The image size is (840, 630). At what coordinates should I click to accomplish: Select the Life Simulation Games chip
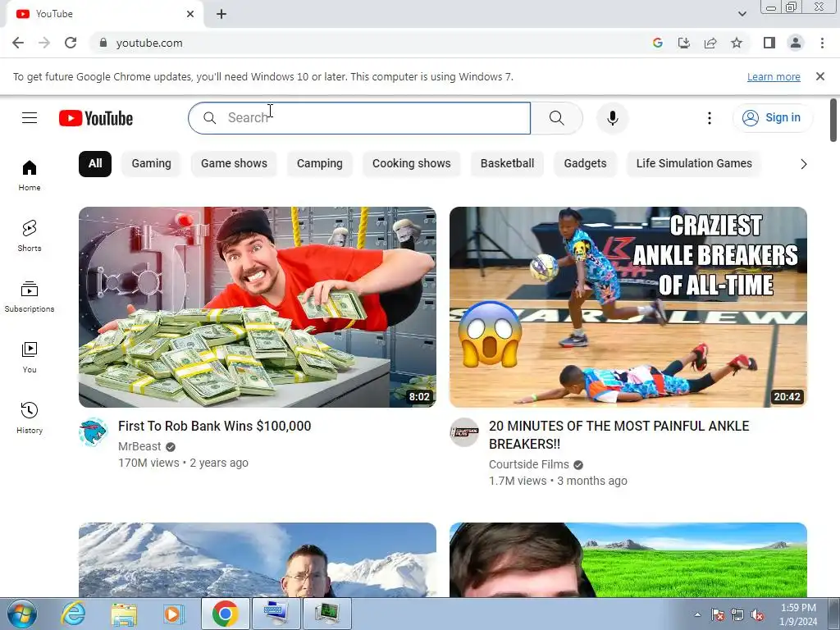point(694,163)
